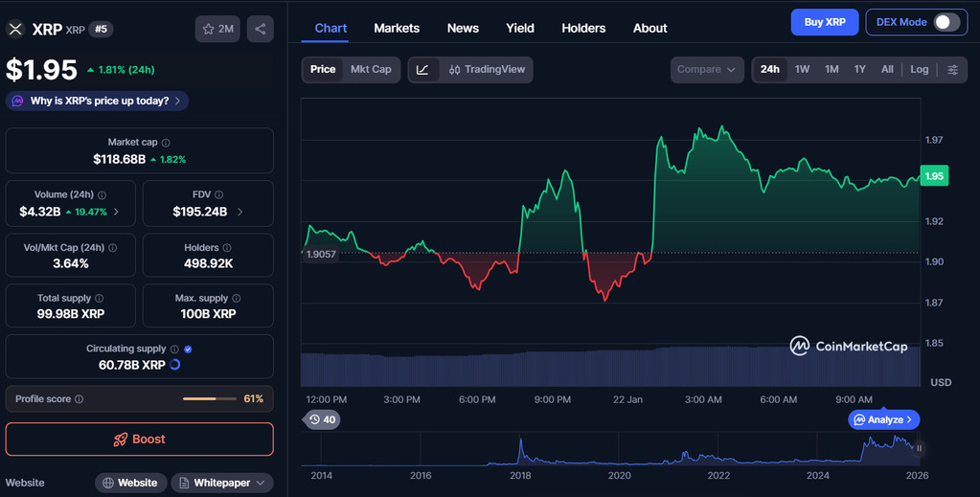Screen dimensions: 980x497
Task: Open the Compare dropdown
Action: point(707,70)
